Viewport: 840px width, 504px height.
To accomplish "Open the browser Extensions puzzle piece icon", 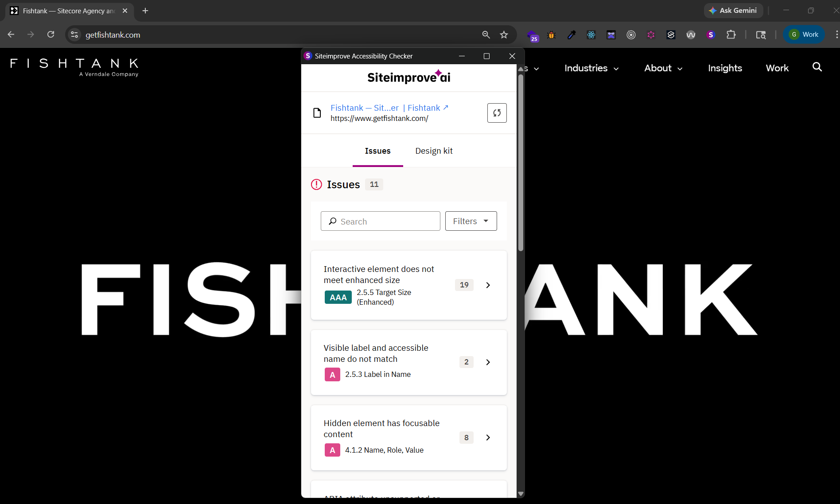I will (731, 35).
